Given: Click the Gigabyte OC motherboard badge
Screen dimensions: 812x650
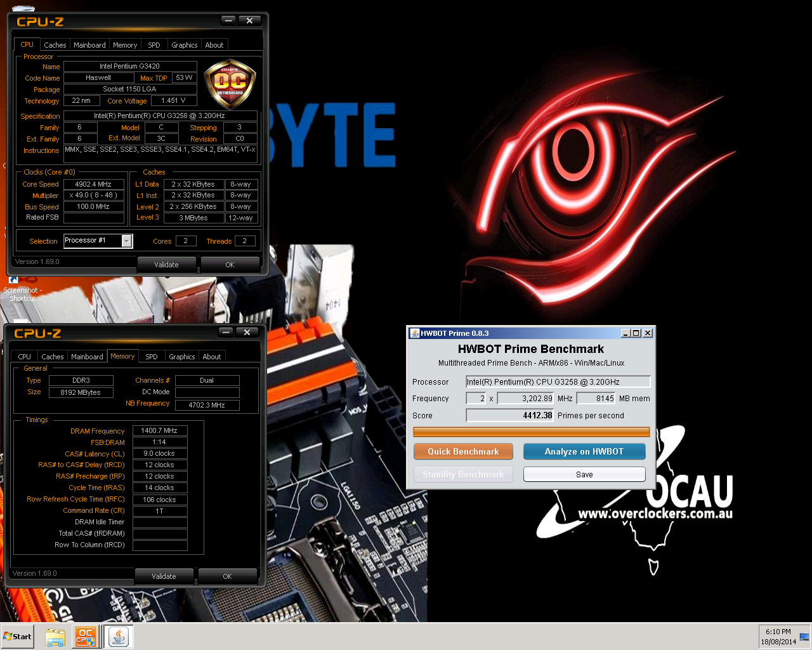Looking at the screenshot, I should (x=230, y=84).
